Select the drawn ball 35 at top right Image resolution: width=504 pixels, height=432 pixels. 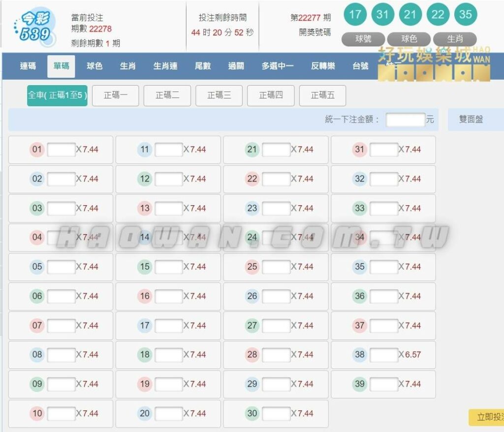coord(466,14)
